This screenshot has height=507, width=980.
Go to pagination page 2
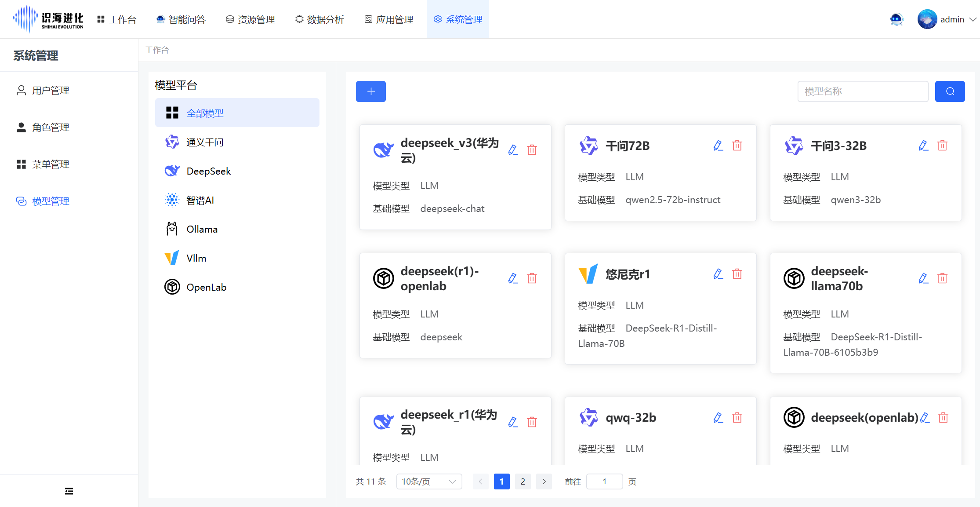coord(523,481)
